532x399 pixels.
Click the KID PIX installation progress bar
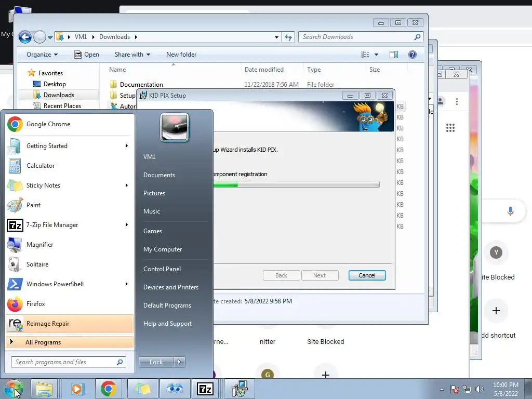point(296,184)
